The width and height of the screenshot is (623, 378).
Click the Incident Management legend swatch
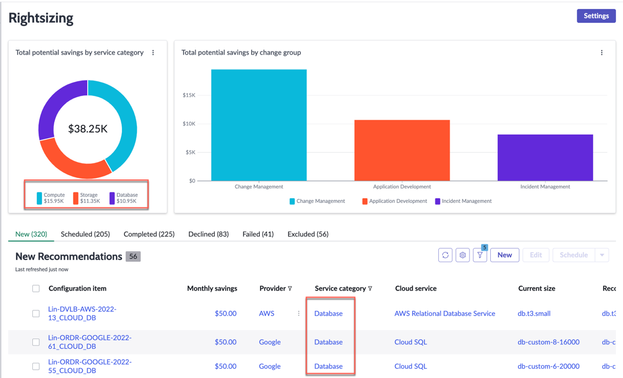tap(437, 202)
